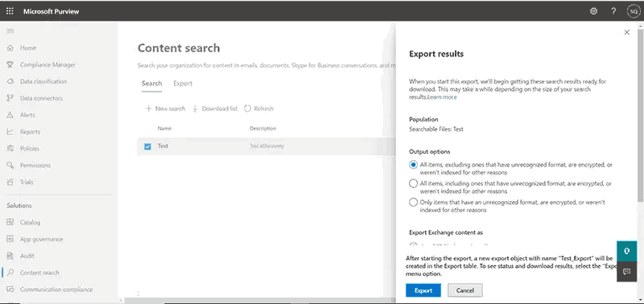The width and height of the screenshot is (644, 304).
Task: Click New search label
Action: pos(170,109)
